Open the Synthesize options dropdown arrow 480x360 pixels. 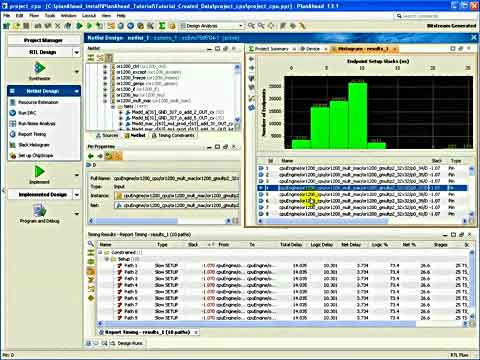coord(77,71)
